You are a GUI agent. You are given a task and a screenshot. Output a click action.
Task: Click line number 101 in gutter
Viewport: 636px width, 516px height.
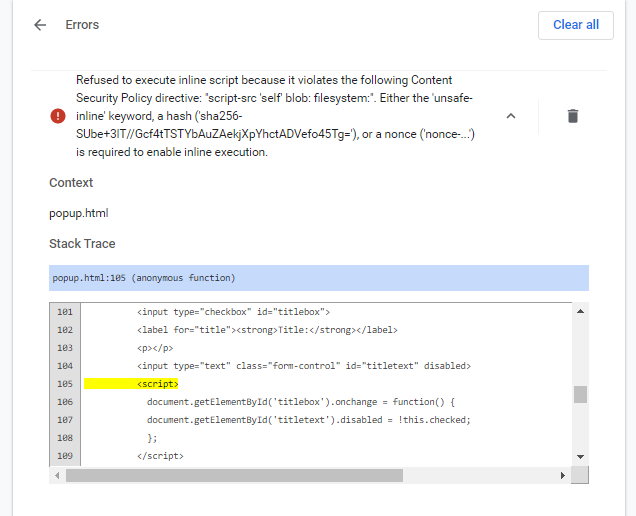pyautogui.click(x=65, y=312)
